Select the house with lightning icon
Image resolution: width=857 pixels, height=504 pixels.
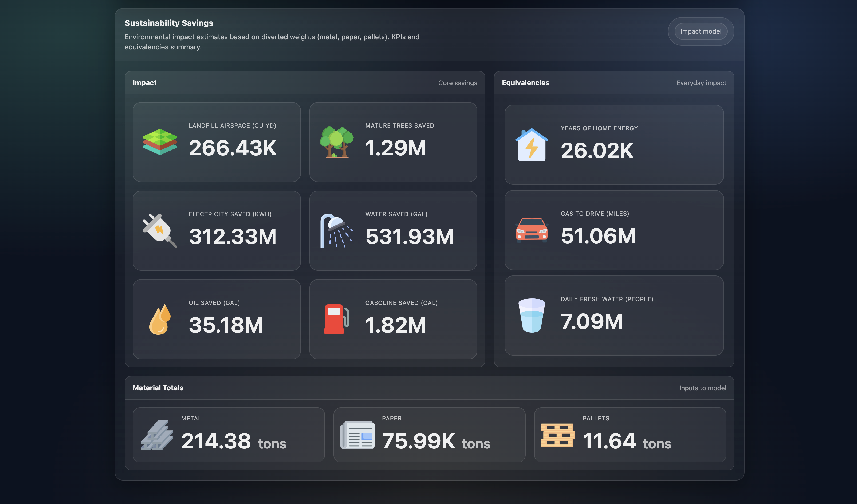pyautogui.click(x=532, y=144)
